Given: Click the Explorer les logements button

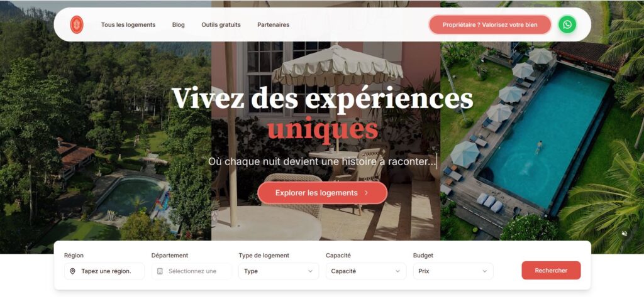Looking at the screenshot, I should point(323,193).
